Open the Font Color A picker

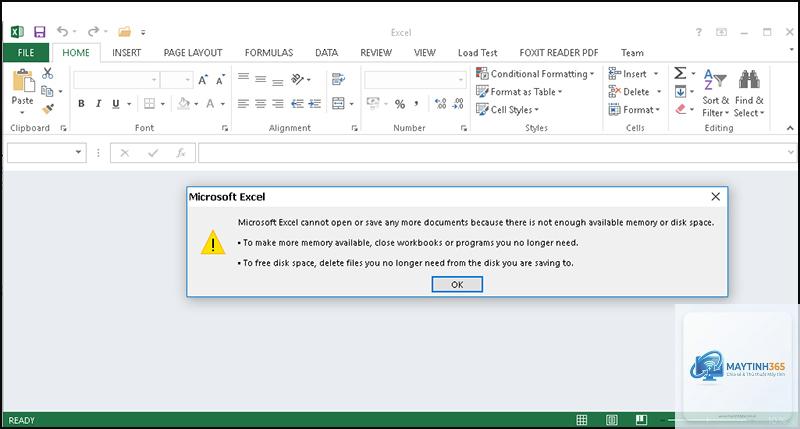(210, 104)
